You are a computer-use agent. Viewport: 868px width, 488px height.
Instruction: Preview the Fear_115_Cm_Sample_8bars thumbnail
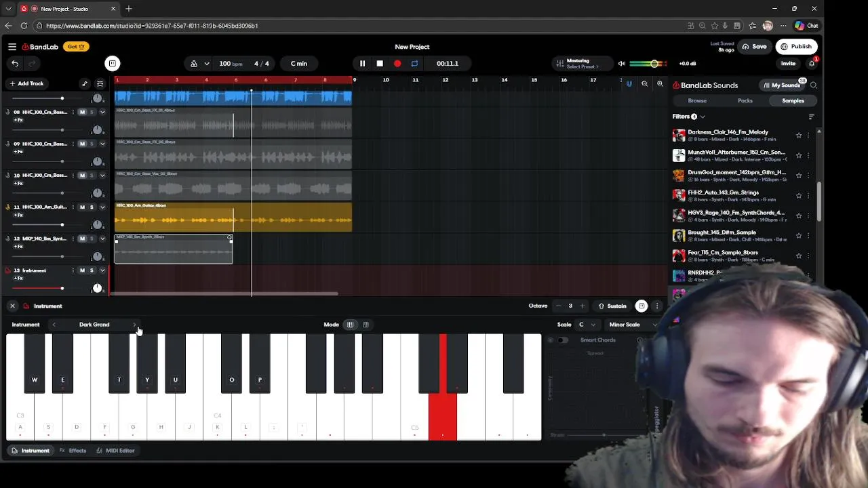pos(679,256)
